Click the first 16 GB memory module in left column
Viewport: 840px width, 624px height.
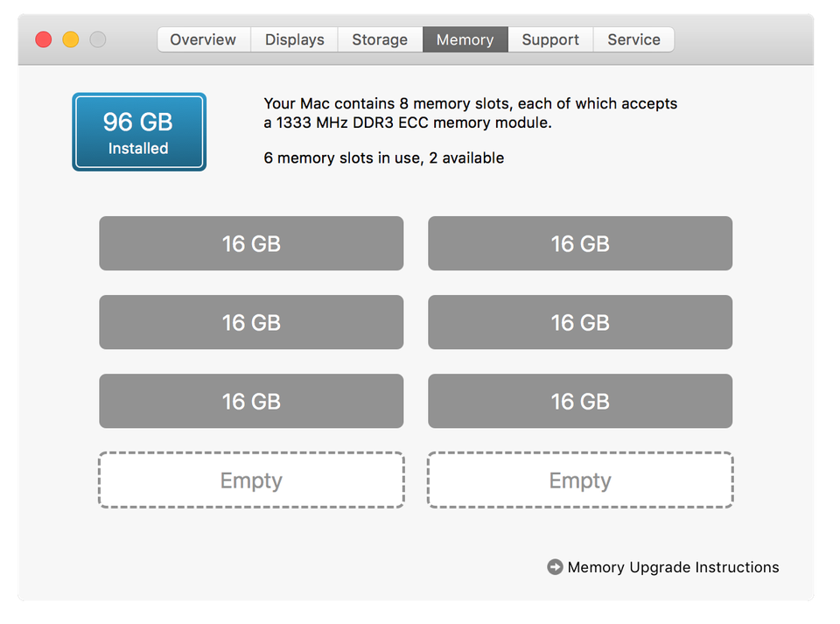coord(251,243)
